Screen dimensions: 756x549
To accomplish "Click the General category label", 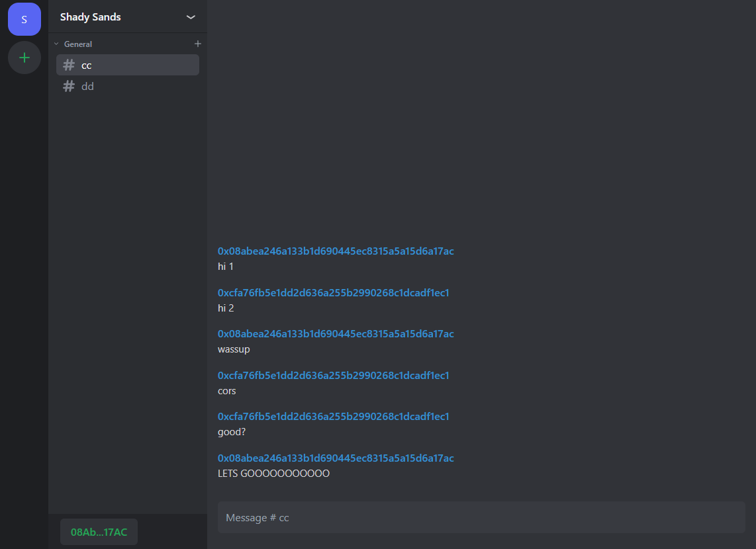I will tap(77, 44).
